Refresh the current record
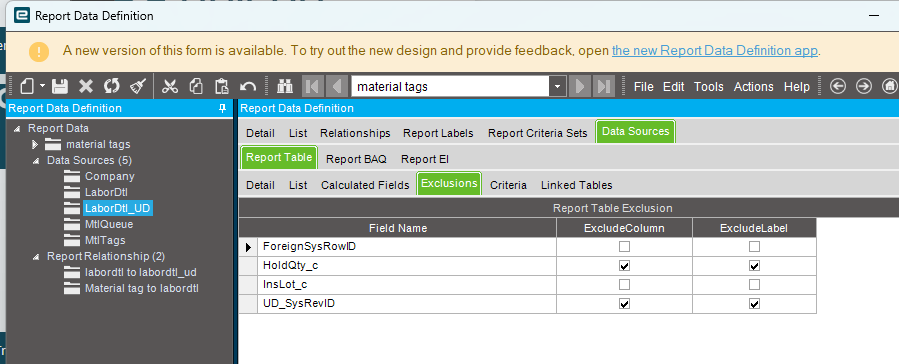 click(112, 87)
